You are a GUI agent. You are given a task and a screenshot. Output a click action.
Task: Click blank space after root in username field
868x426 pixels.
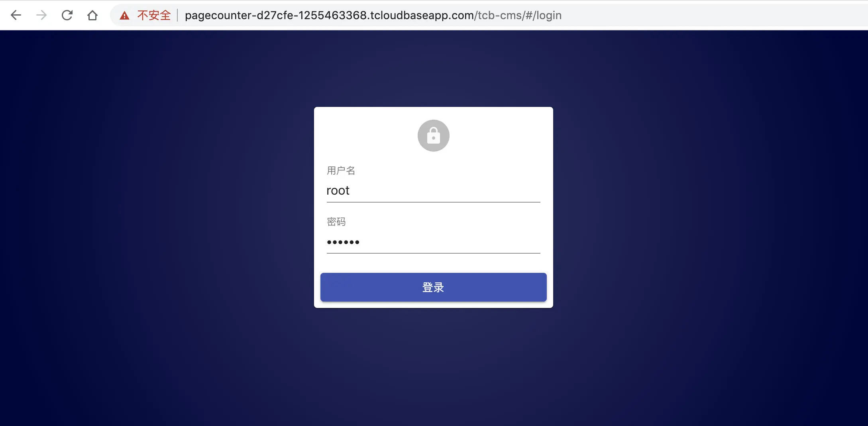446,191
